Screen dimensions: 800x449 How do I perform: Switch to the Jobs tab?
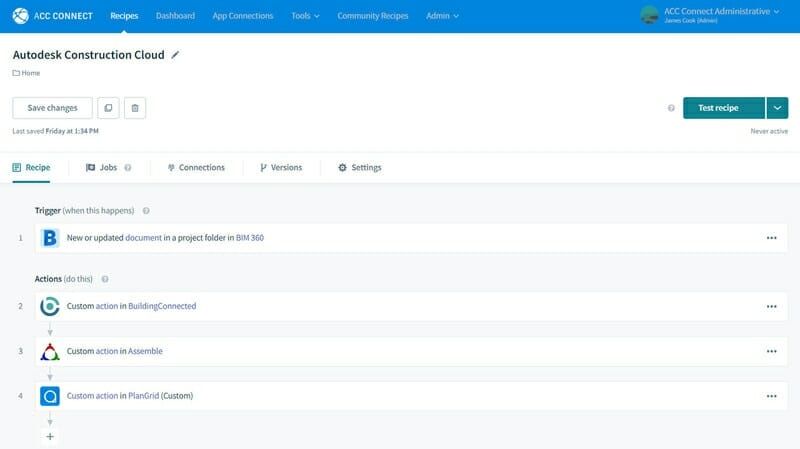[102, 167]
